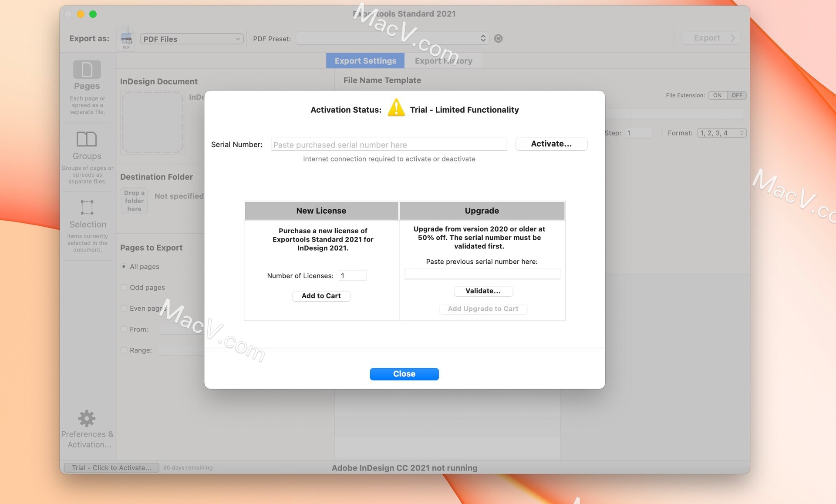Switch to the Export Settings tab
This screenshot has width=836, height=504.
click(x=365, y=60)
